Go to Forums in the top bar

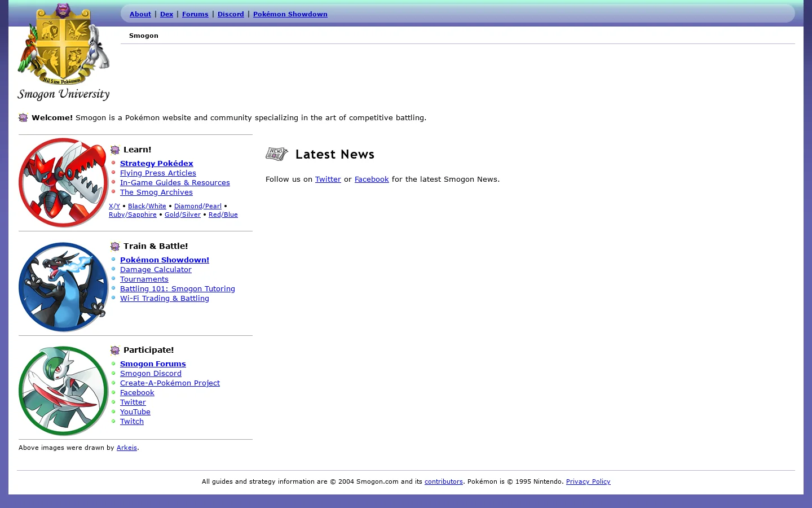click(195, 14)
